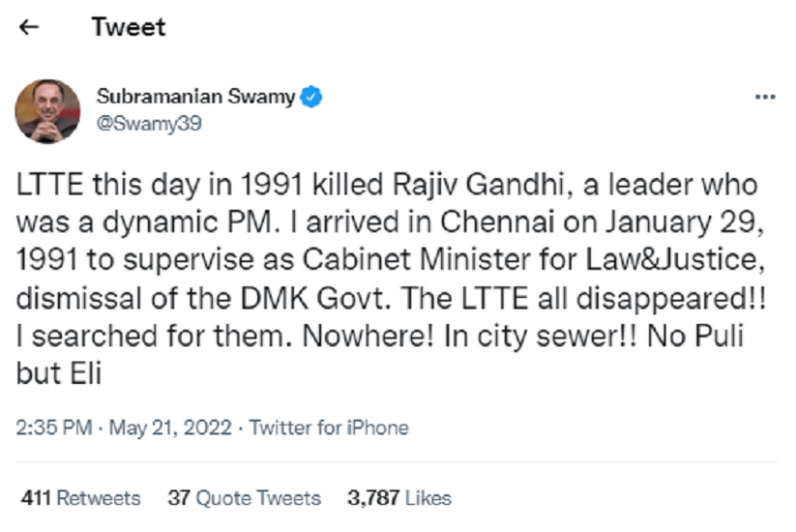Show the 3,787 Likes list
796x532 pixels.
398,498
